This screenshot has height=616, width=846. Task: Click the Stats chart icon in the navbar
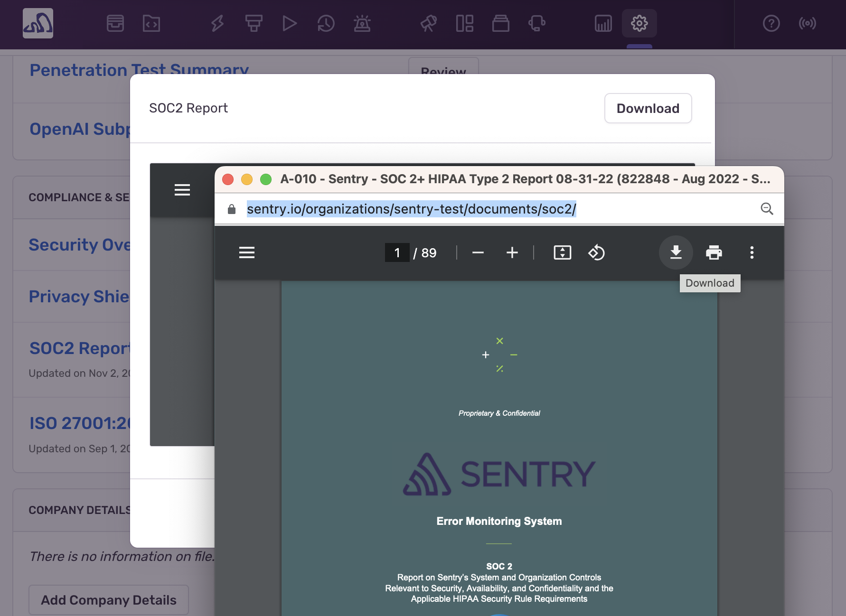(602, 23)
